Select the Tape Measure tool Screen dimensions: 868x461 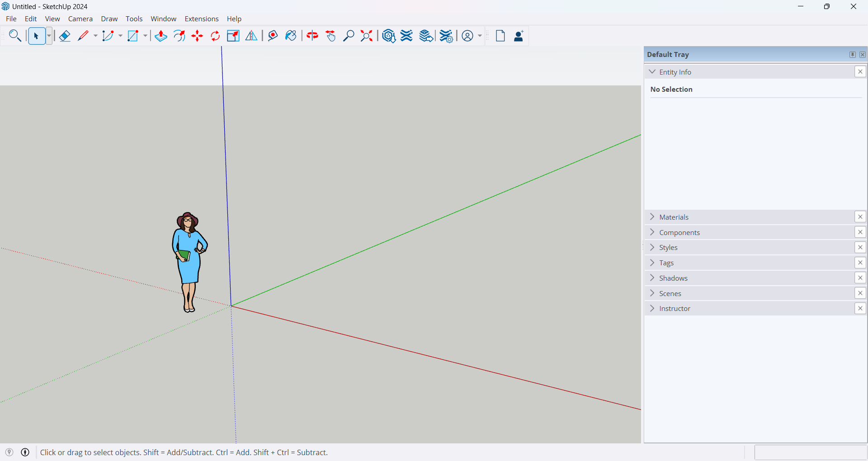273,36
